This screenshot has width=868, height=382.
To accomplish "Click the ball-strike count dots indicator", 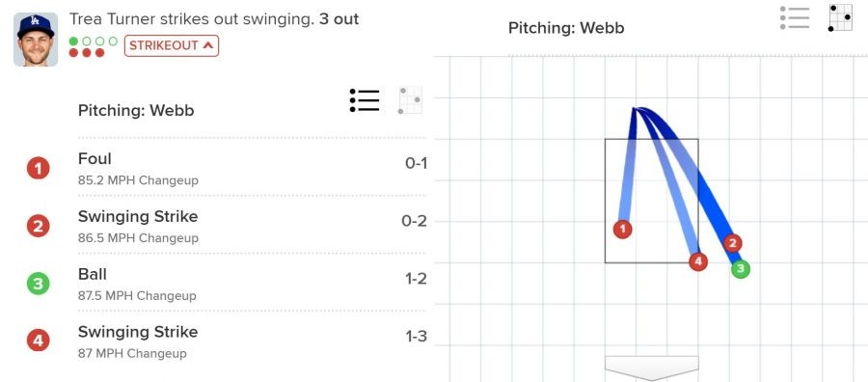I will pos(93,47).
